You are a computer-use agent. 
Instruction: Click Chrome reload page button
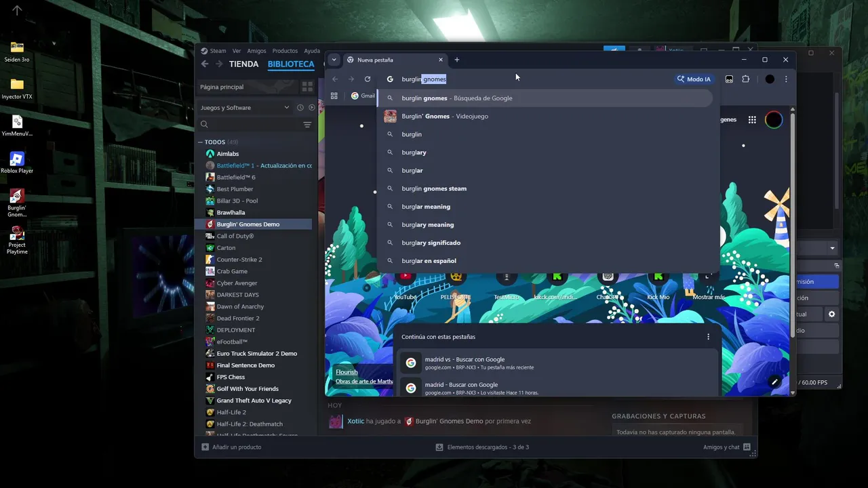click(x=368, y=79)
